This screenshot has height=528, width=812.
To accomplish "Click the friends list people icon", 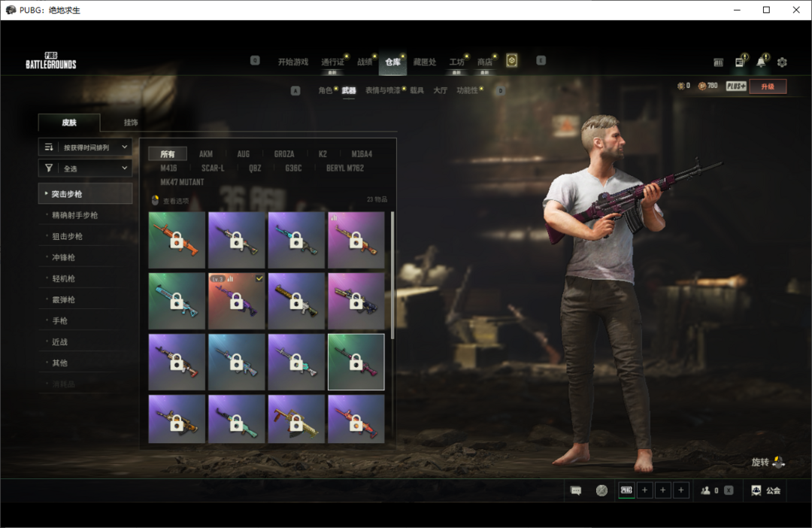I will coord(705,490).
